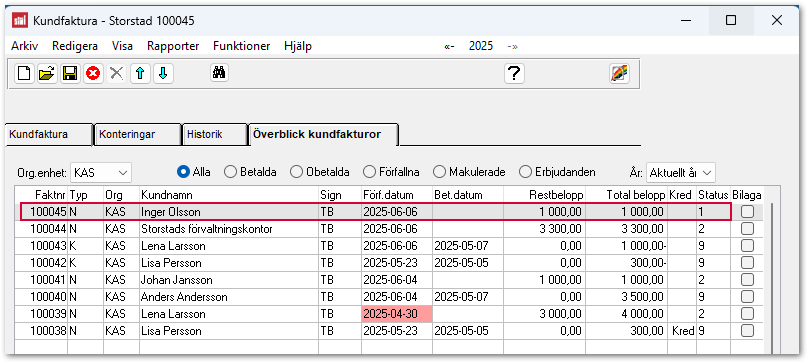Sort by the Bet.datum column header
The height and width of the screenshot is (363, 808).
pos(468,195)
